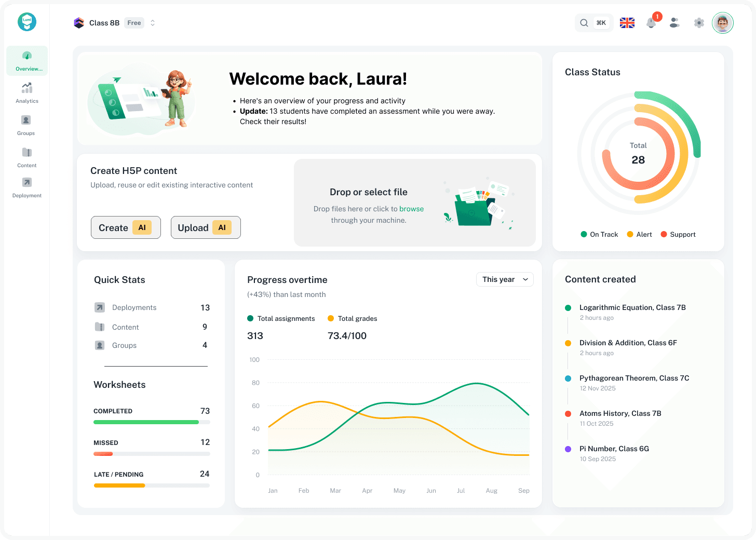Open Logarithmic Equation, Class 7B item
Viewport: 756px width, 540px height.
pyautogui.click(x=632, y=307)
